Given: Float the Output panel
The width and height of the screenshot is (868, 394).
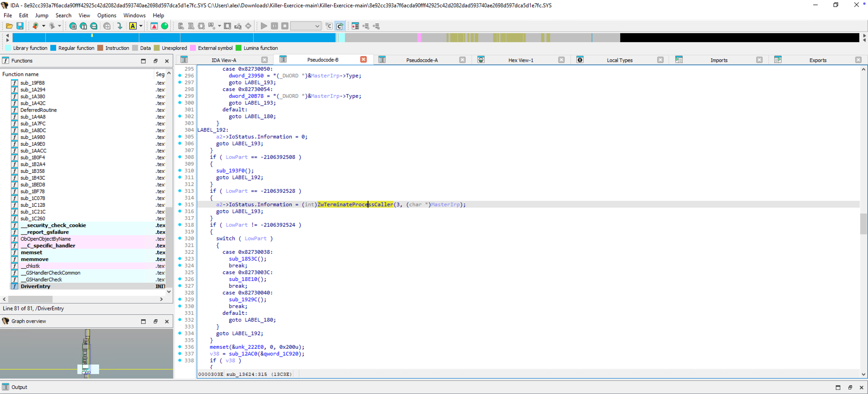Looking at the screenshot, I should pyautogui.click(x=850, y=388).
